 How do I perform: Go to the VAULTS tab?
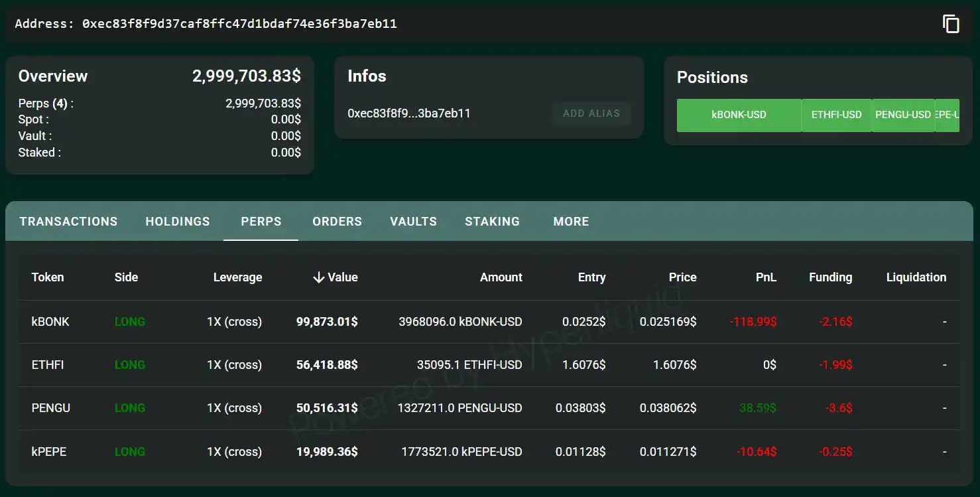(x=413, y=222)
